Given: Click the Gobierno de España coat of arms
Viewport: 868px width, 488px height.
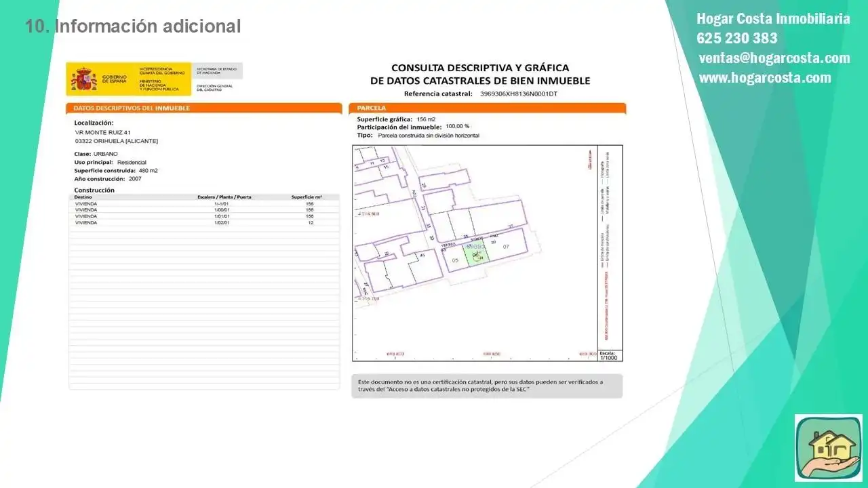Looking at the screenshot, I should tap(84, 79).
